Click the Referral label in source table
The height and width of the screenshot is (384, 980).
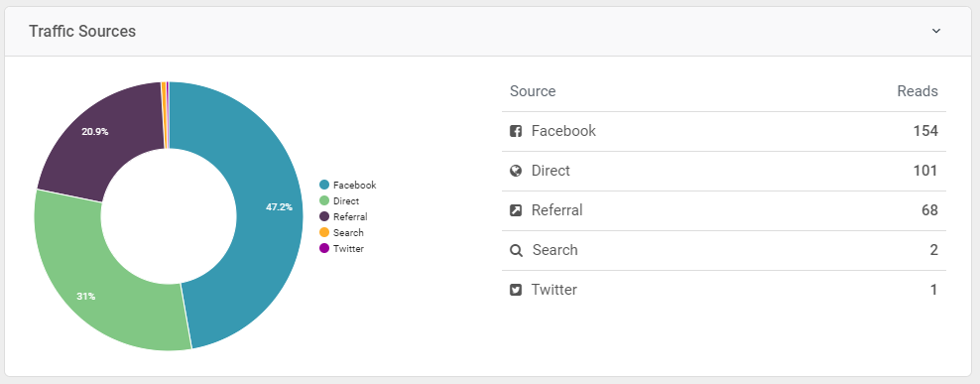pos(556,210)
